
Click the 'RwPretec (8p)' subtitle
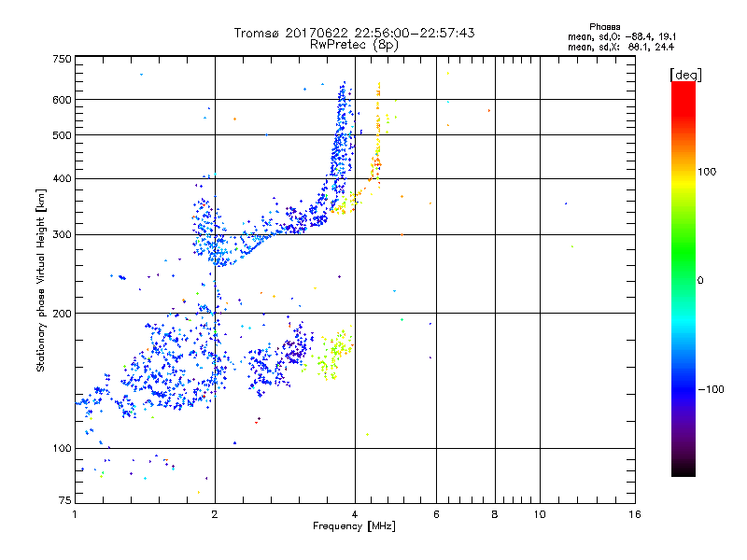354,45
